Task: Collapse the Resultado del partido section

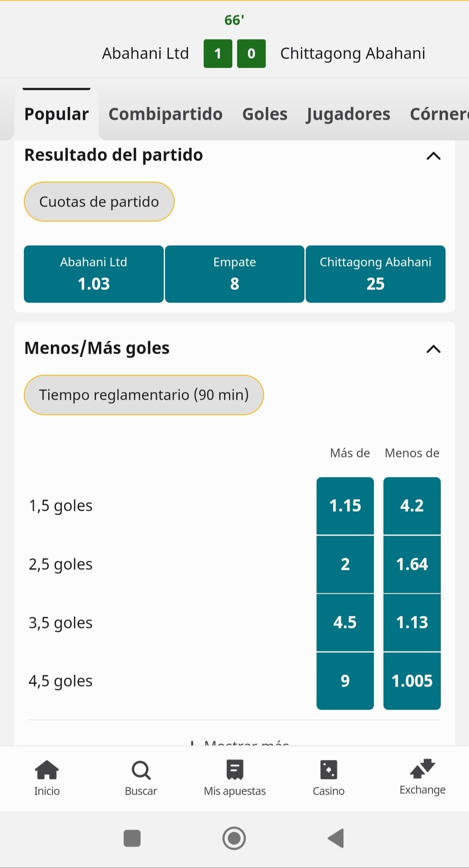Action: [433, 156]
